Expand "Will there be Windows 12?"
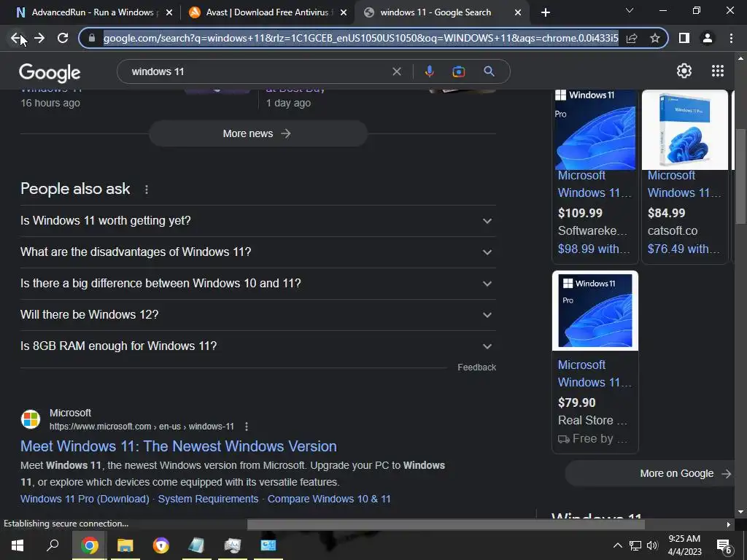The height and width of the screenshot is (560, 747). (x=258, y=315)
